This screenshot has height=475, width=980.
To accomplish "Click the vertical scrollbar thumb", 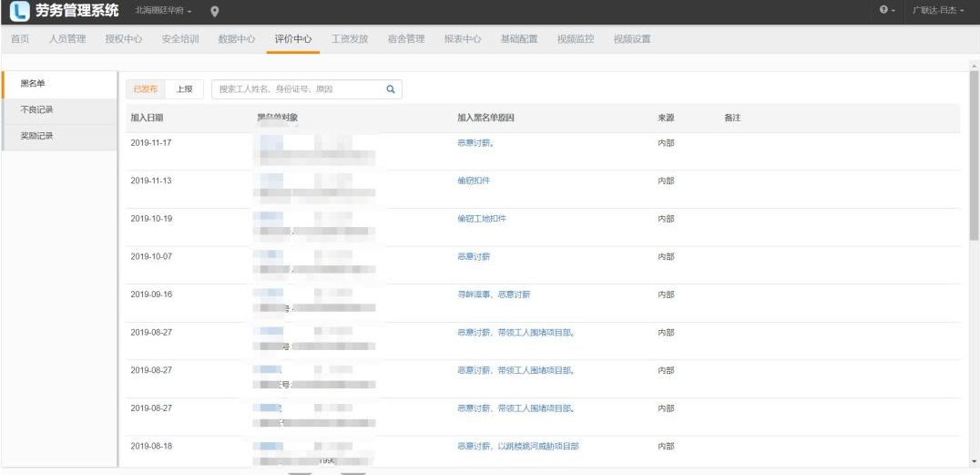I will (x=974, y=155).
